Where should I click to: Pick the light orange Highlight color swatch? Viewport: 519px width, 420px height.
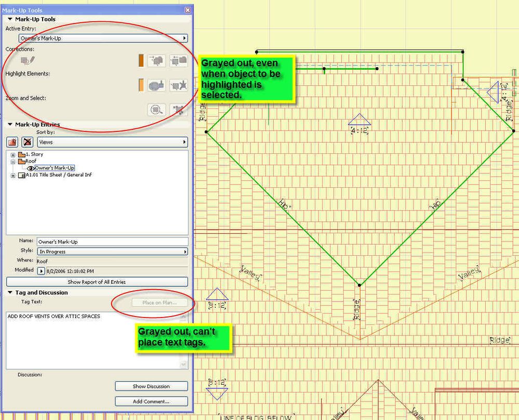tap(141, 85)
